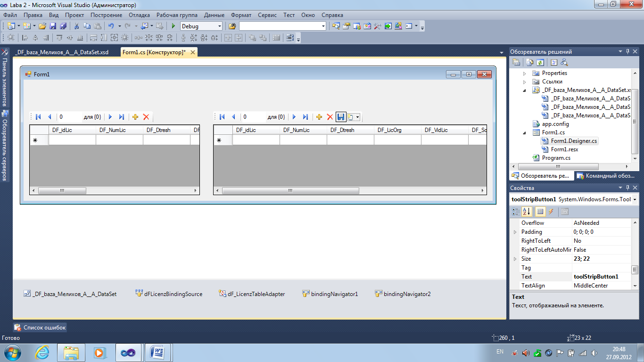
Task: Click Move First icon in left navigator
Action: click(x=39, y=117)
